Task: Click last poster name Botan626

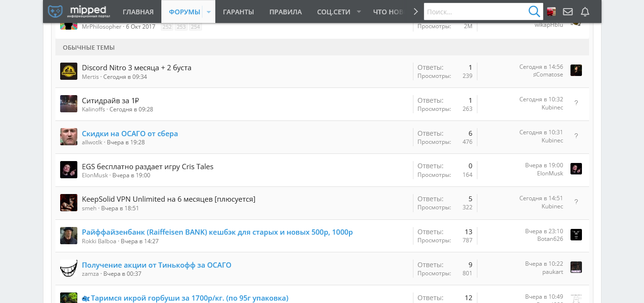Action: coord(550,239)
